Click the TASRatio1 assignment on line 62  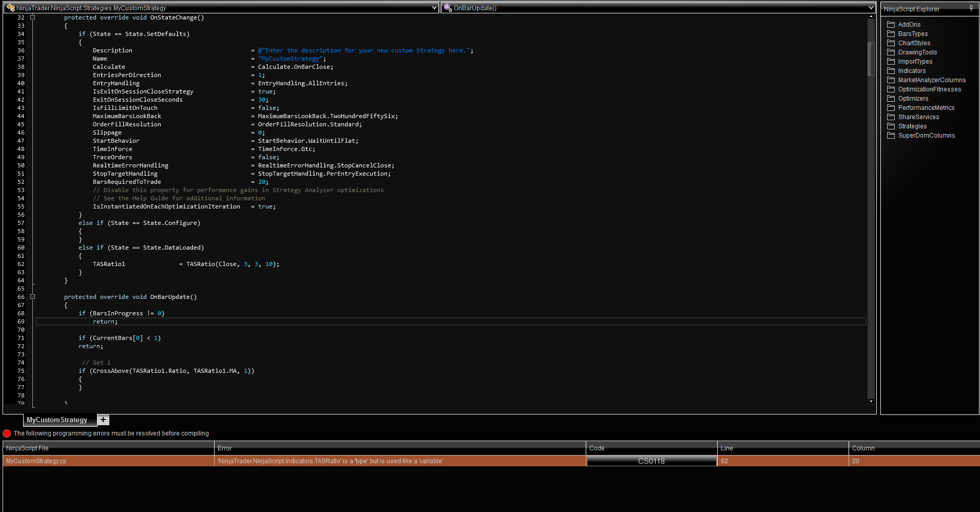click(186, 264)
